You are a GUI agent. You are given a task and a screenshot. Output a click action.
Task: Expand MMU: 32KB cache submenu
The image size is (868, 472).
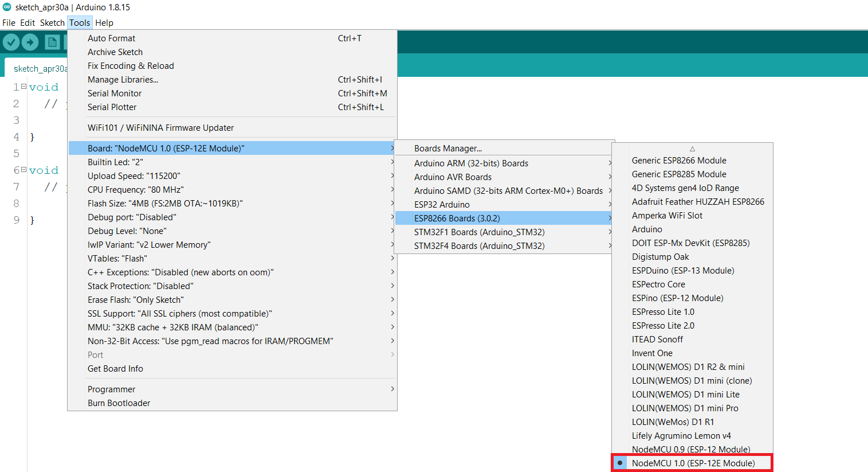pos(232,327)
